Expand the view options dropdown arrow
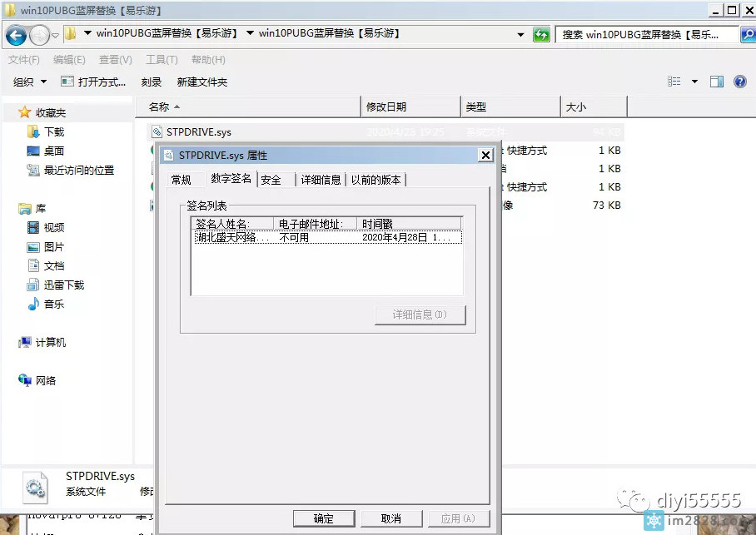756x535 pixels. [x=694, y=82]
